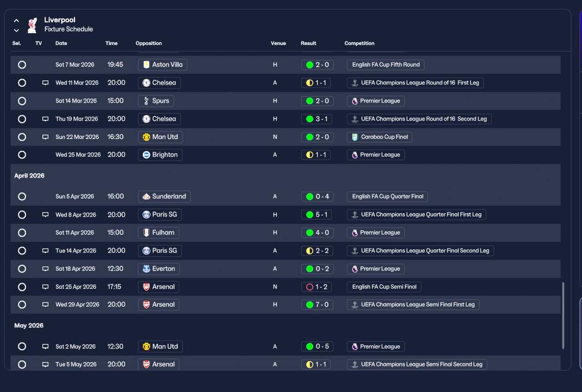The width and height of the screenshot is (582, 392).
Task: Open the Paris SG home opposition button
Action: click(159, 214)
